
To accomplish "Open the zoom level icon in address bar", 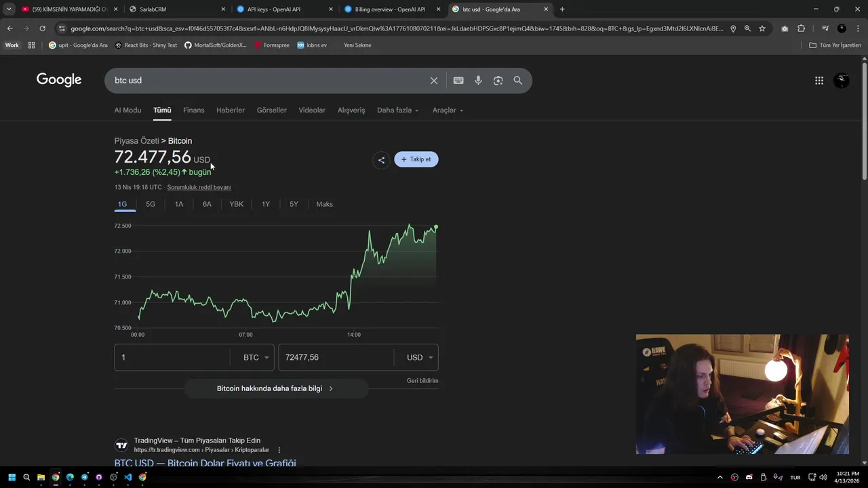I will pyautogui.click(x=747, y=28).
